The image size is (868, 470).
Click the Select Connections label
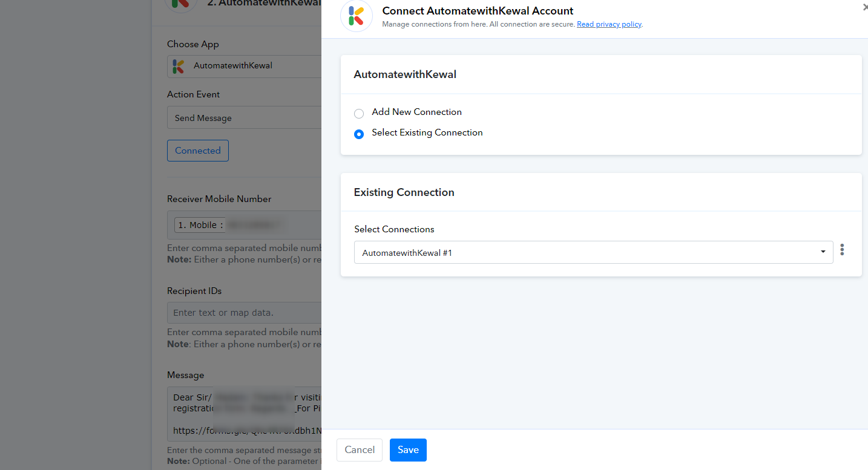click(395, 229)
